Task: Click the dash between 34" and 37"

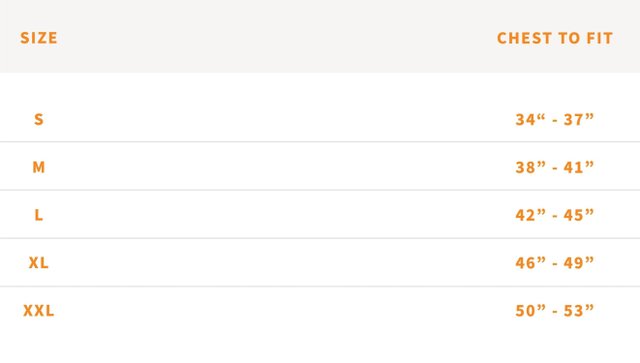Action: [x=555, y=121]
